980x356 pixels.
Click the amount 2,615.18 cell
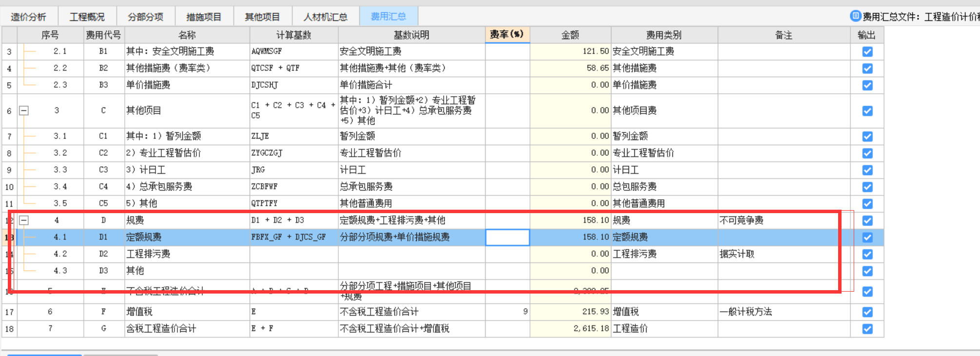(x=570, y=329)
